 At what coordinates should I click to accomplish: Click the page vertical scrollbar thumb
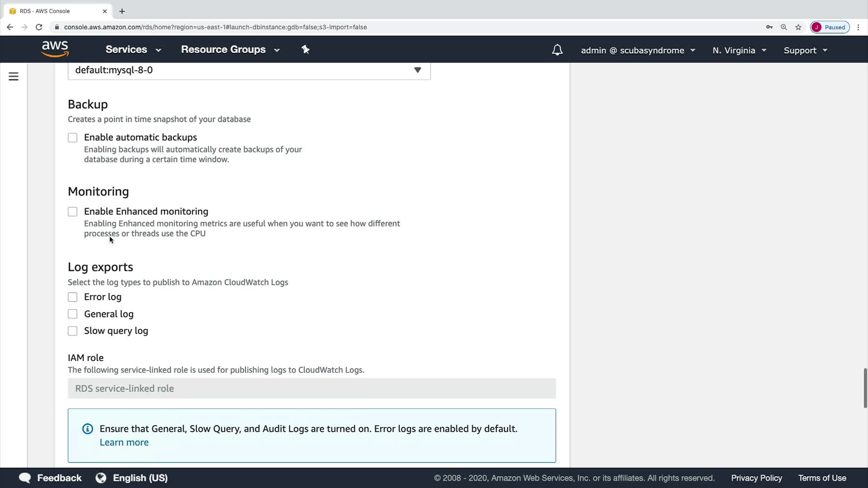[865, 388]
